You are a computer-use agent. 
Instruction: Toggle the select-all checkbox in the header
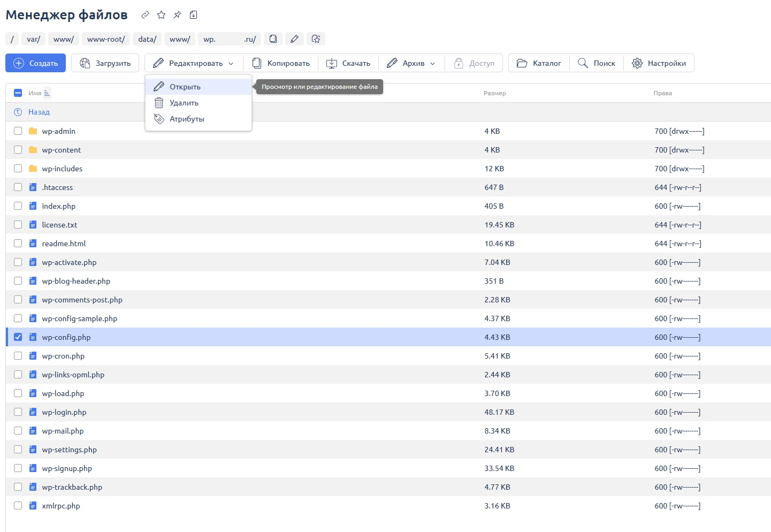(x=18, y=93)
